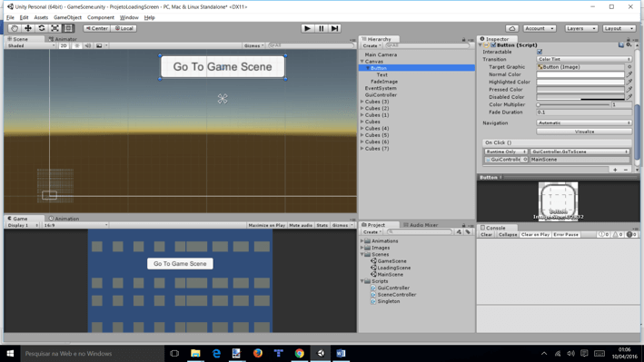Toggle Center pivot mode button

pyautogui.click(x=96, y=28)
